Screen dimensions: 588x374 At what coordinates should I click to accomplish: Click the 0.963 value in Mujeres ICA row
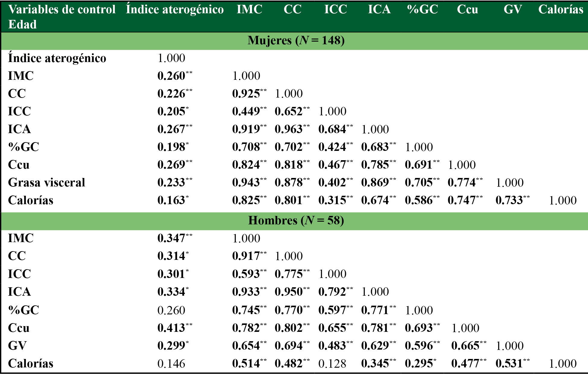pyautogui.click(x=289, y=129)
